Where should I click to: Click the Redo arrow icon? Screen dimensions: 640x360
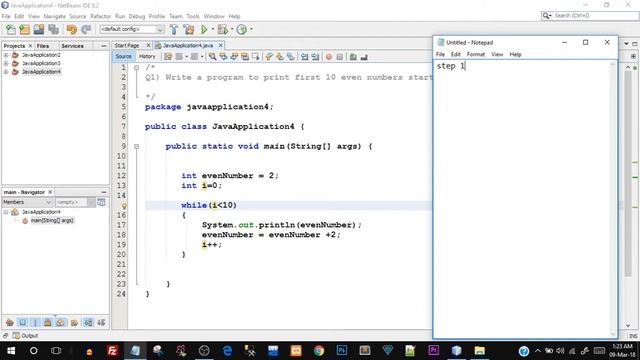coord(86,29)
